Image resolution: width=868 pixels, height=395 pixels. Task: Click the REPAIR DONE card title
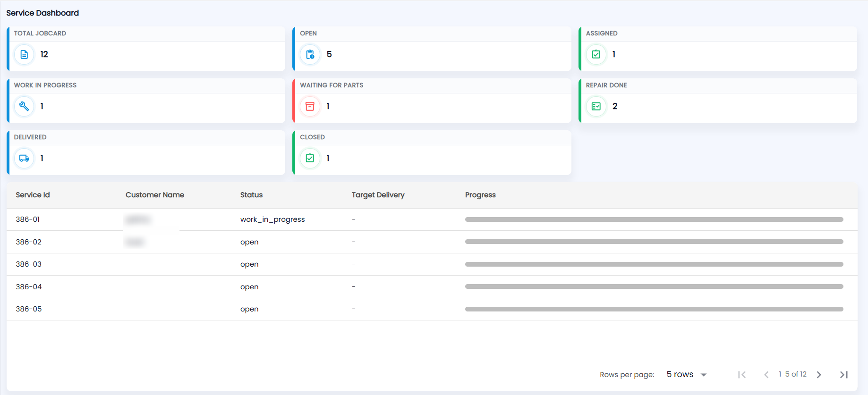click(x=606, y=85)
